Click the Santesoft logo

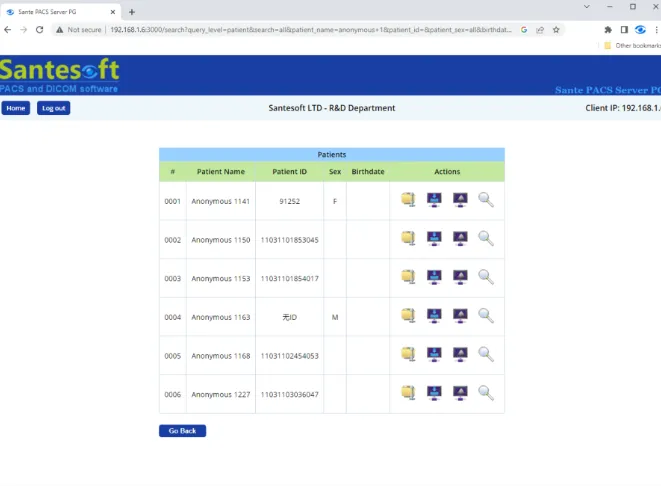click(x=59, y=75)
